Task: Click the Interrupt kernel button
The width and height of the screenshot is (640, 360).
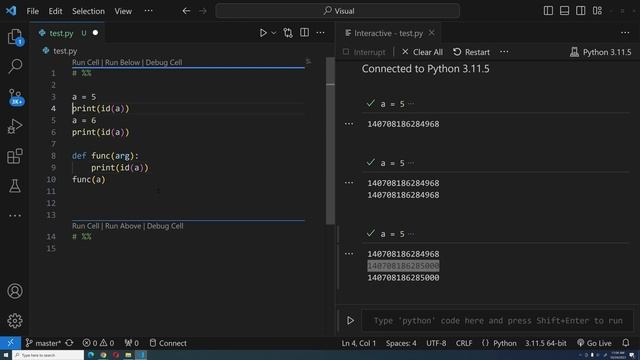Action: click(x=364, y=52)
